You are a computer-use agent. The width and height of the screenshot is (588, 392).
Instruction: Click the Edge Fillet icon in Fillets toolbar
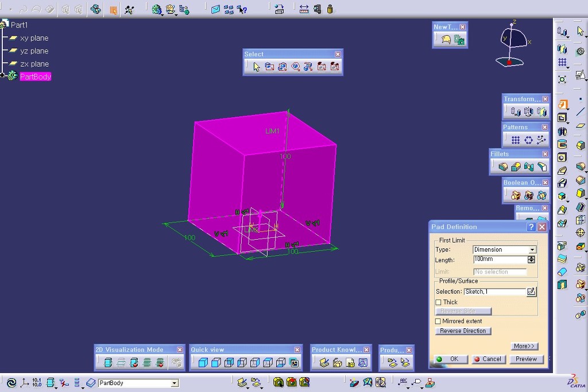[503, 167]
